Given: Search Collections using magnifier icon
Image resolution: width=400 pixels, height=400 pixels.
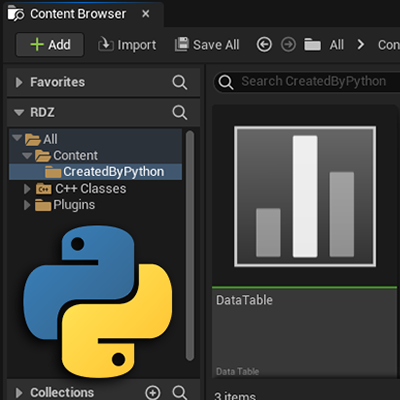Looking at the screenshot, I should (x=180, y=393).
